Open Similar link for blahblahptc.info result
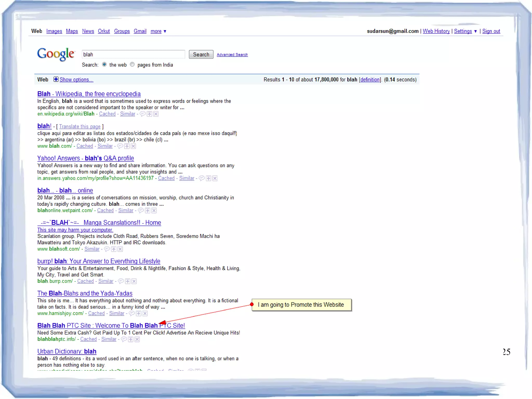 click(109, 339)
